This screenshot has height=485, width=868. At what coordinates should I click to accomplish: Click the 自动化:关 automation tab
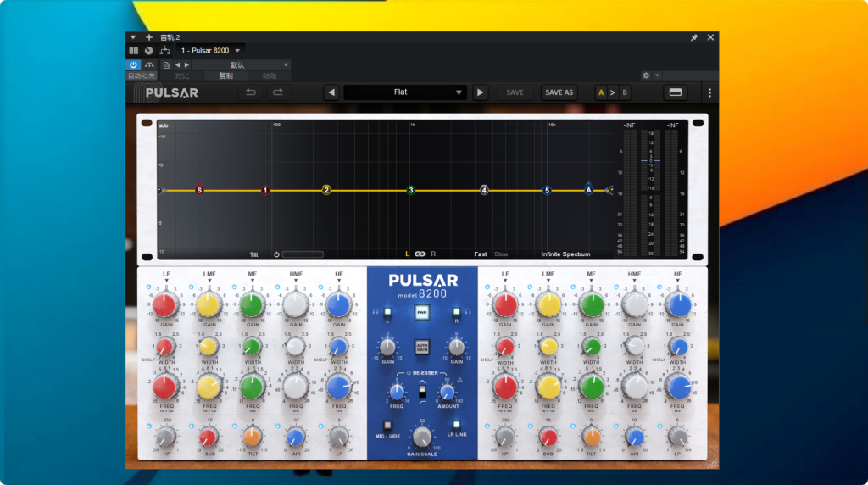(142, 75)
